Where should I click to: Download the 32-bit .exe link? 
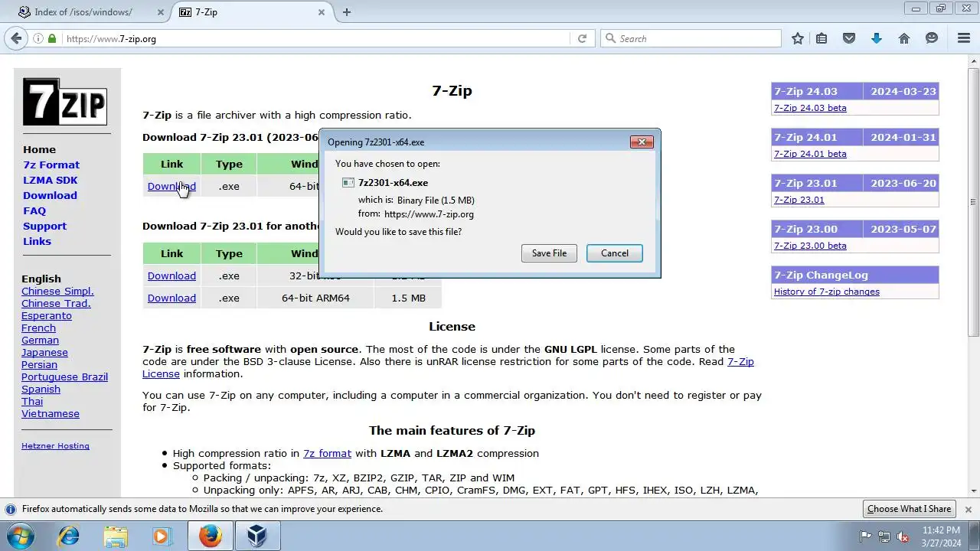(x=171, y=275)
